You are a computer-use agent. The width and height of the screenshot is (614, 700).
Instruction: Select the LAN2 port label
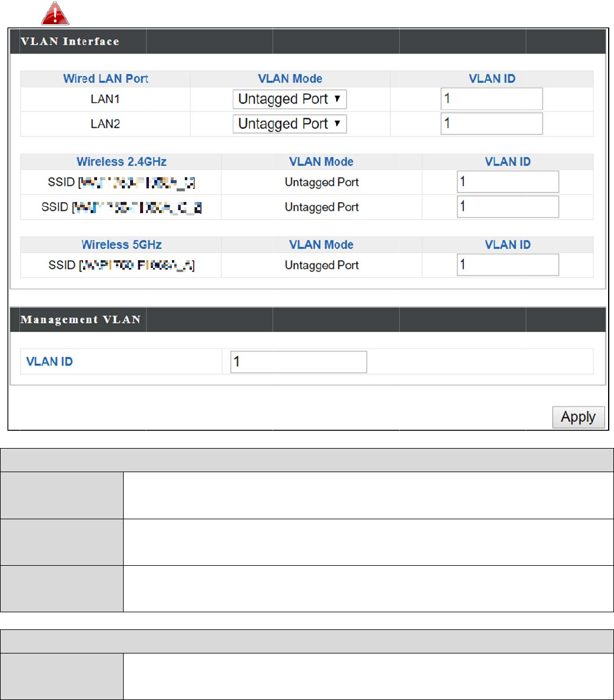[105, 124]
